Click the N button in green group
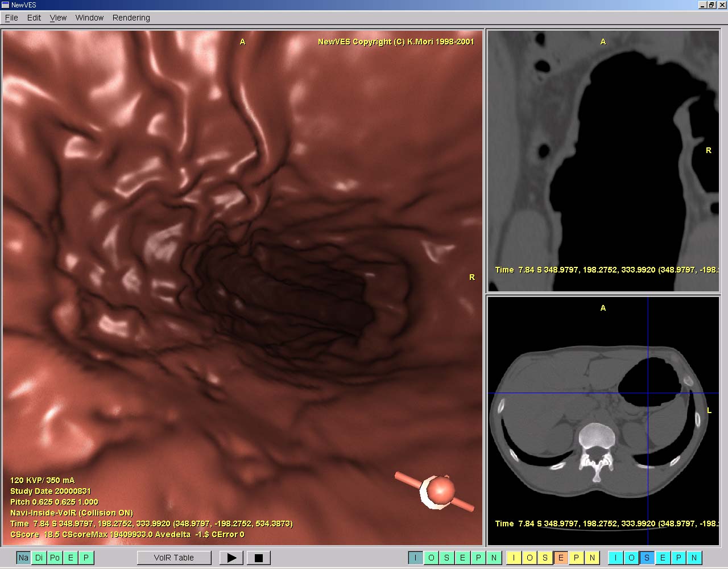Viewport: 728px width, 569px height. [x=494, y=558]
